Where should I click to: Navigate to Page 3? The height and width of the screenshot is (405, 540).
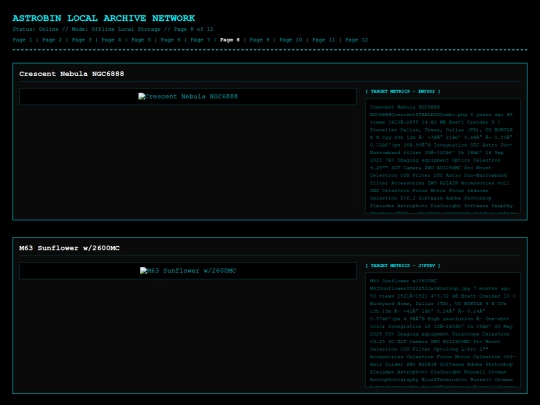point(82,40)
